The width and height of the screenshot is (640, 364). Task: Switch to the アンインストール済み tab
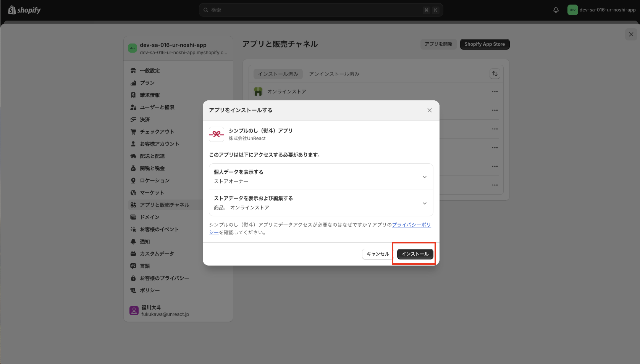click(x=334, y=74)
